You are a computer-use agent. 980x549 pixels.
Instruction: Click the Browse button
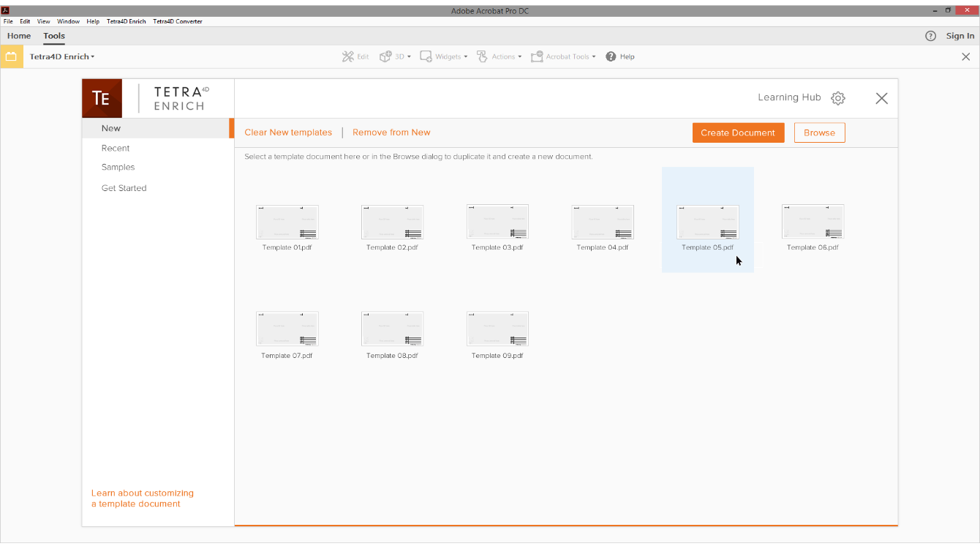tap(819, 132)
